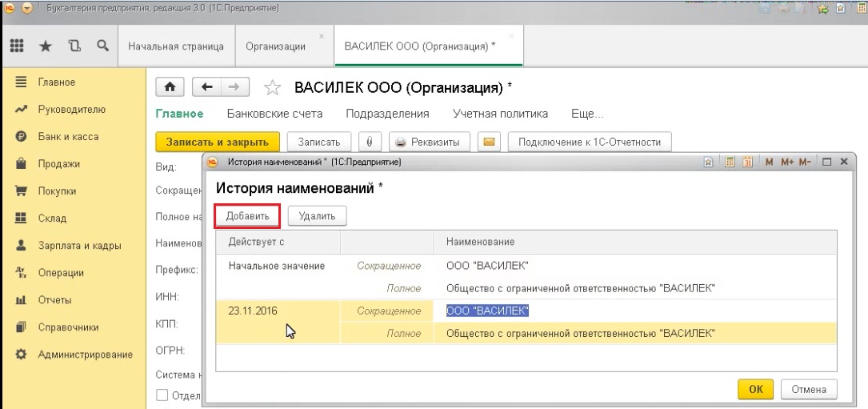The height and width of the screenshot is (409, 868).
Task: Open the Продажи section in the sidebar
Action: 58,163
